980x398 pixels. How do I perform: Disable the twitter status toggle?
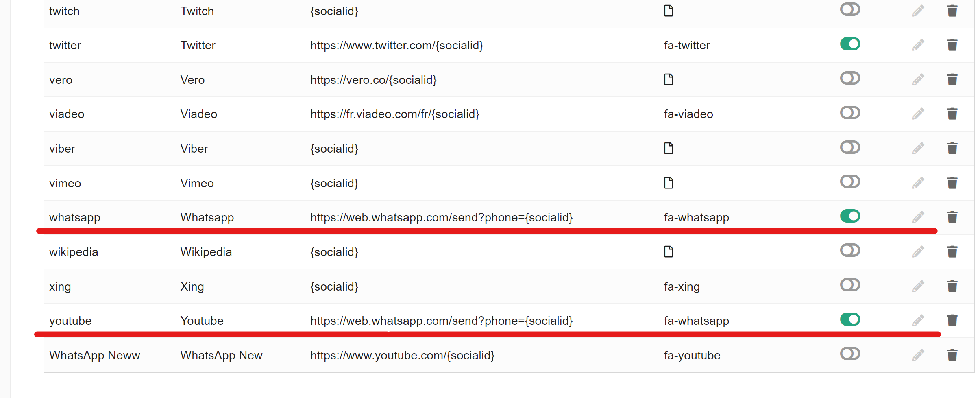(x=850, y=44)
